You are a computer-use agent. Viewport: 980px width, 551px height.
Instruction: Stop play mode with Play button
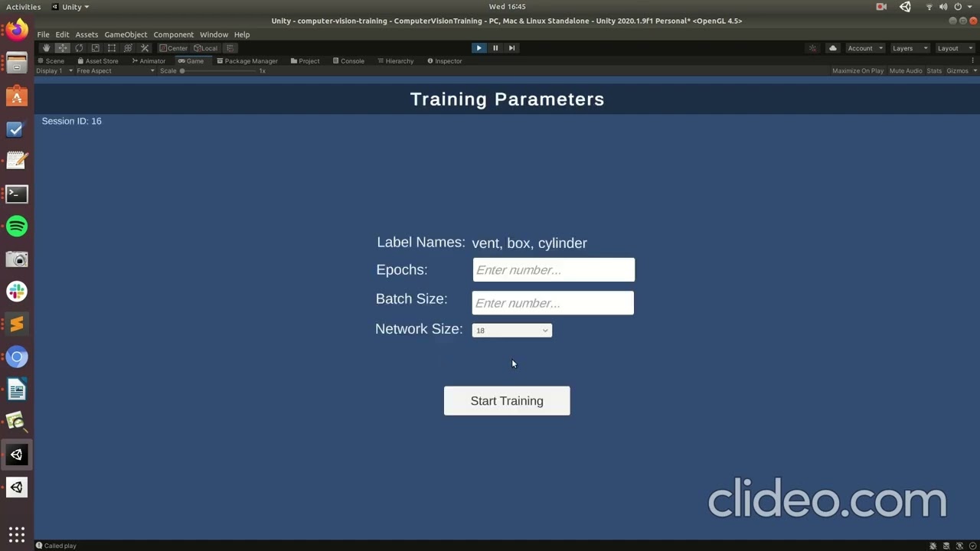[x=479, y=48]
